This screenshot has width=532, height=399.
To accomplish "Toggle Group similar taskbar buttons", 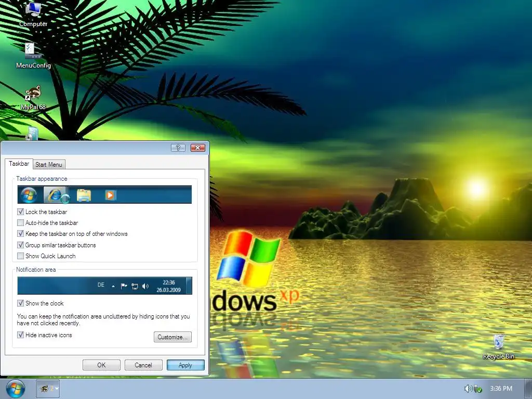I will pos(20,245).
